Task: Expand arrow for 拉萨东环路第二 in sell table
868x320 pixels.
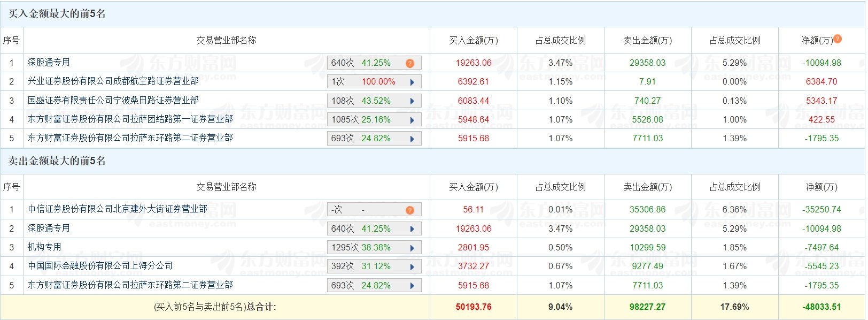Action: tap(412, 286)
